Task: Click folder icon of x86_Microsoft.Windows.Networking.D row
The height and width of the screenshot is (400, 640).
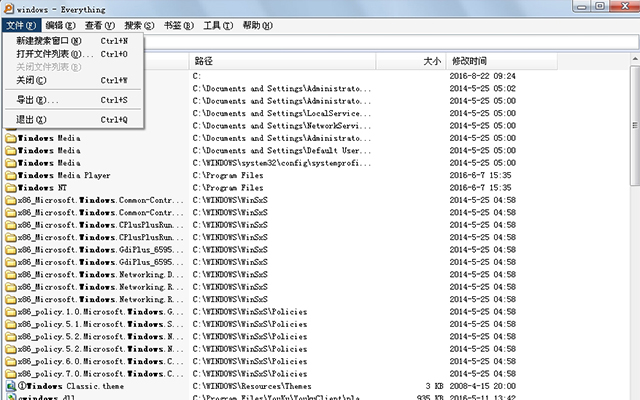Action: point(11,275)
